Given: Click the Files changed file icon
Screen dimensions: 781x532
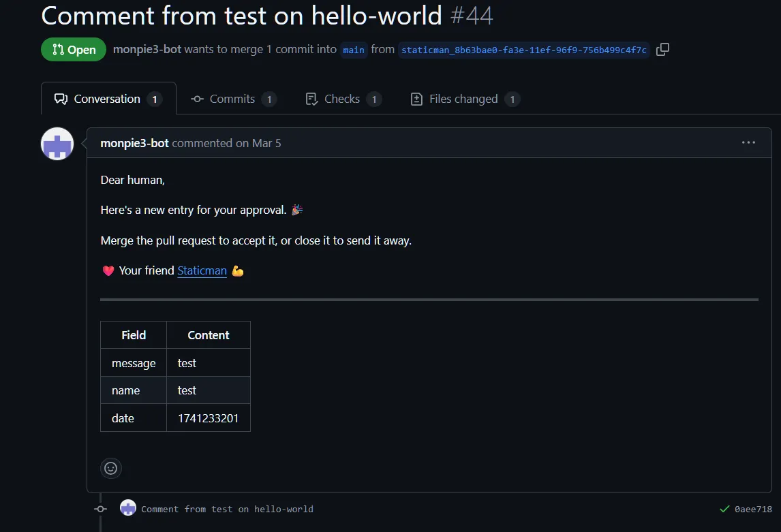Looking at the screenshot, I should click(416, 99).
